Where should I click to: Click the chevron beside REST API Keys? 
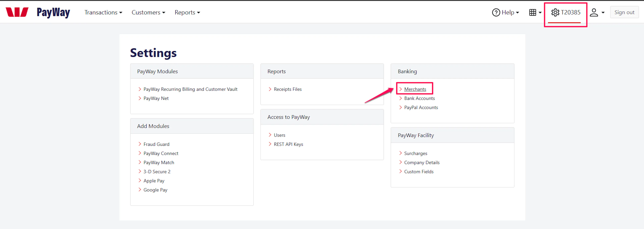[x=270, y=144]
